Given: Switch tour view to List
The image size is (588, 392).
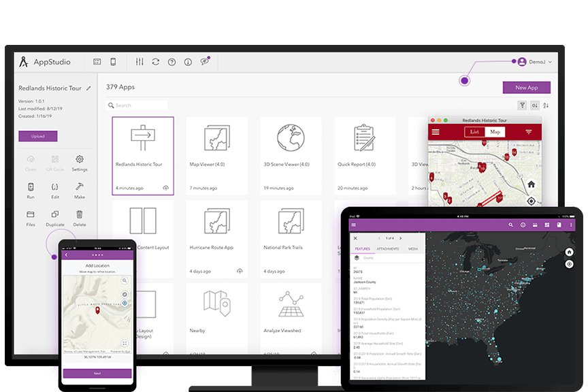Looking at the screenshot, I should 474,132.
